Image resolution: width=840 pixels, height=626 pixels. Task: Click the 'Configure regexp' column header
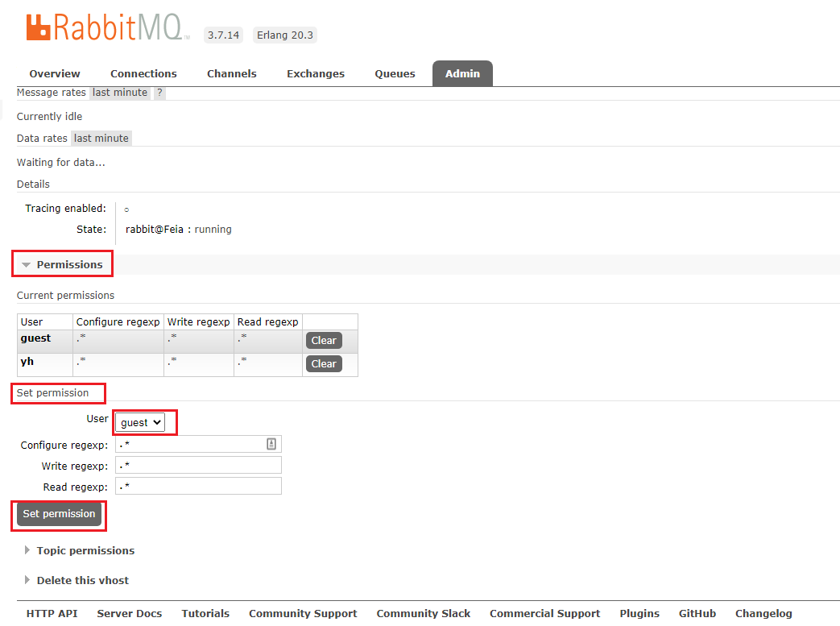pos(118,321)
